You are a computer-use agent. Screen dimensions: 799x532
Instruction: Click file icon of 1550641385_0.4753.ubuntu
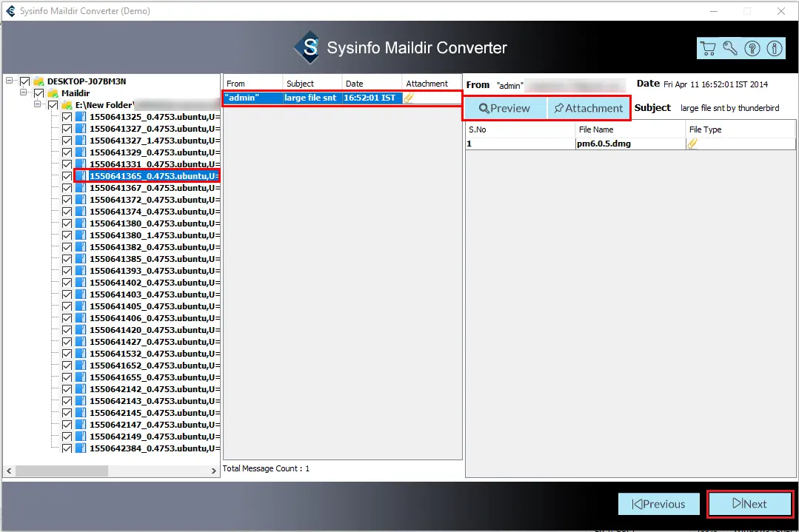[x=81, y=259]
